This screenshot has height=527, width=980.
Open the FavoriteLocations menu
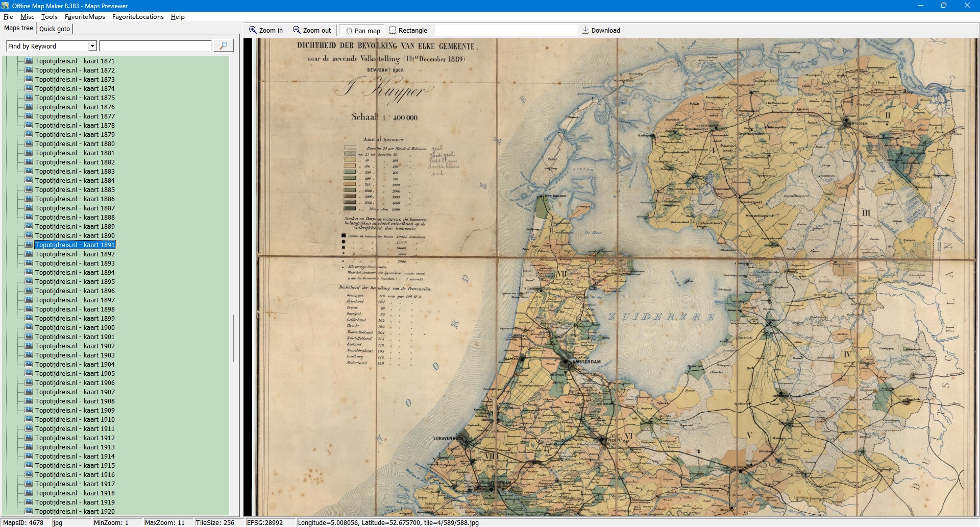point(138,17)
